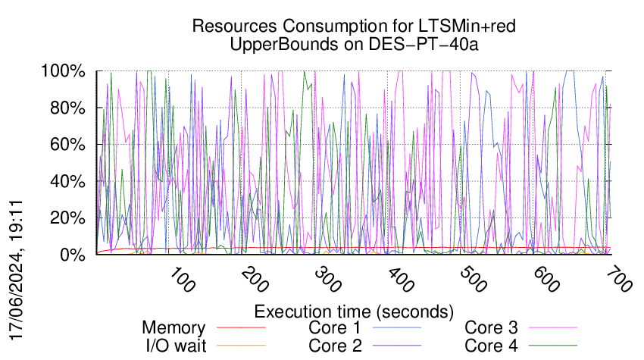
Task: Click the subtitle 'UpperBounds on DES-PT-40a'
Action: coord(354,45)
